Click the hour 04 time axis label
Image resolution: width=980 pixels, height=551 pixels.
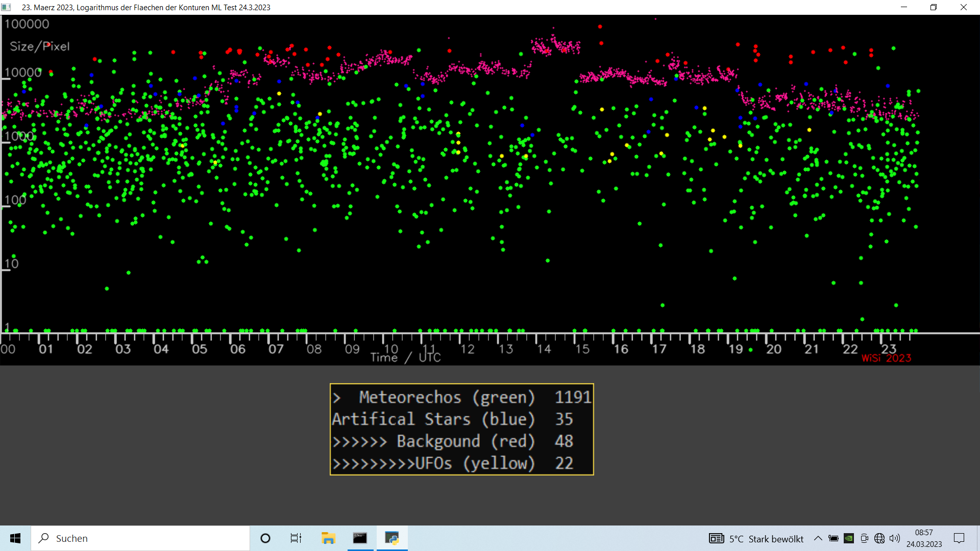(161, 349)
